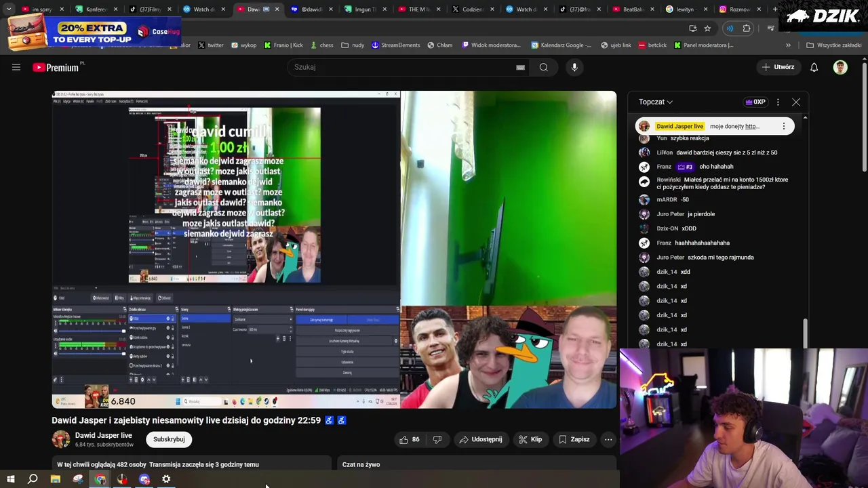Click the Klip button
The height and width of the screenshot is (488, 868).
tap(530, 439)
